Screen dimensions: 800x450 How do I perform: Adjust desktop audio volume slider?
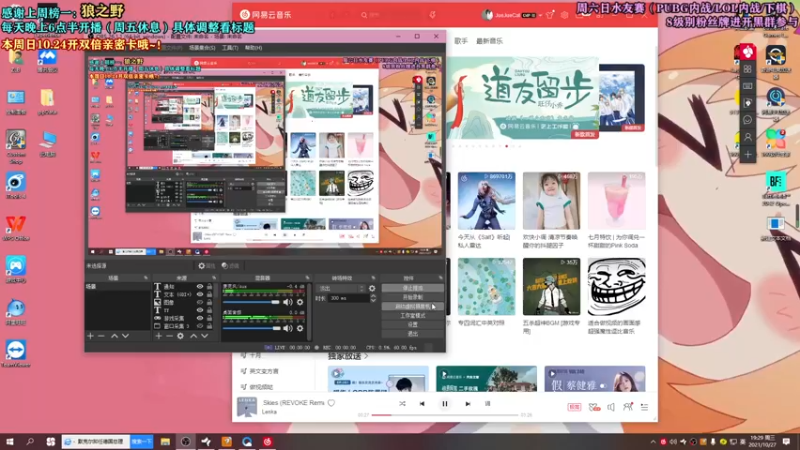pyautogui.click(x=252, y=328)
